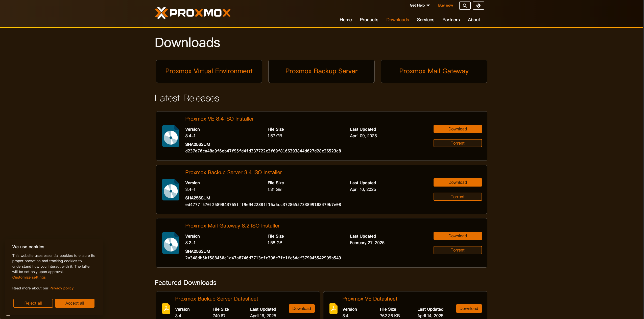Select the Proxmox Mail Gateway category
Image resolution: width=644 pixels, height=319 pixels.
[434, 71]
